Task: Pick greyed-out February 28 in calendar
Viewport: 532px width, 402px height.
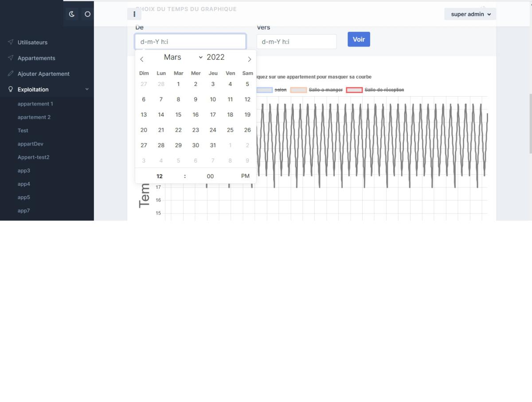Action: click(161, 84)
